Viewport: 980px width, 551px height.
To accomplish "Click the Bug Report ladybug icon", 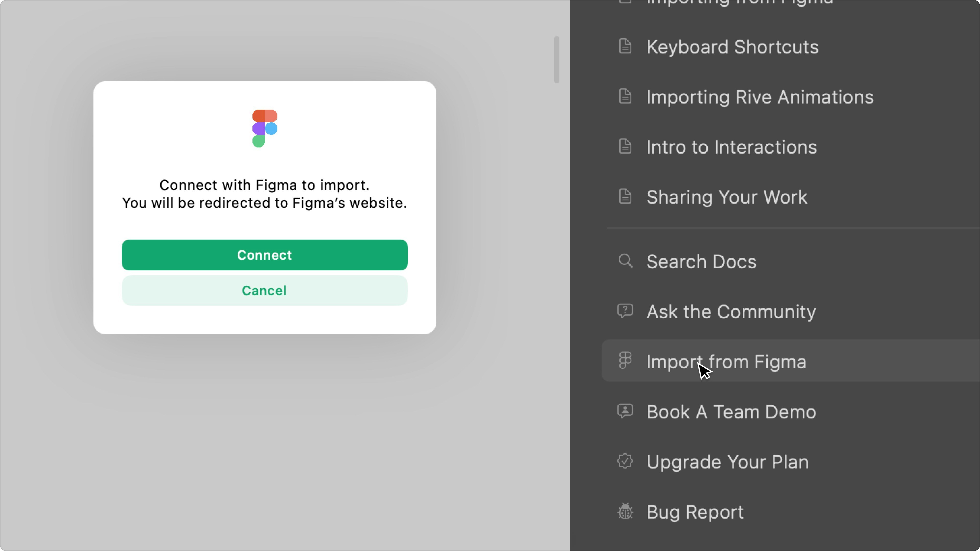I will tap(625, 511).
